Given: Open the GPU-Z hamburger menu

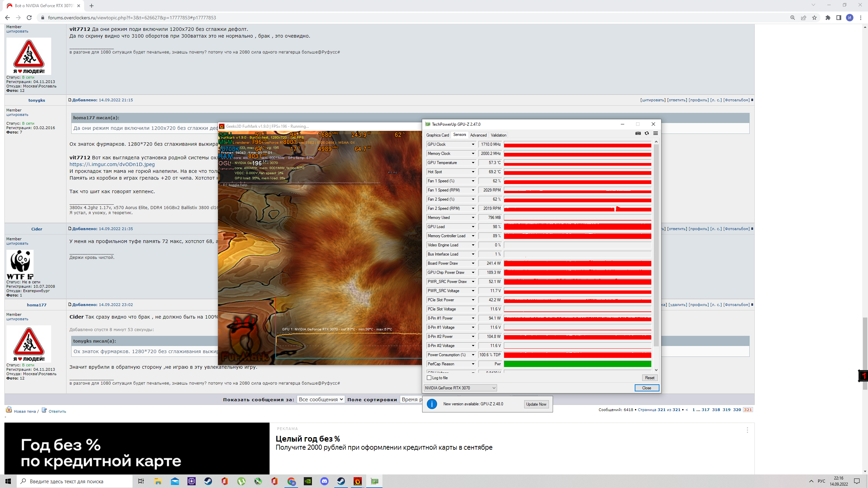Looking at the screenshot, I should pos(655,133).
